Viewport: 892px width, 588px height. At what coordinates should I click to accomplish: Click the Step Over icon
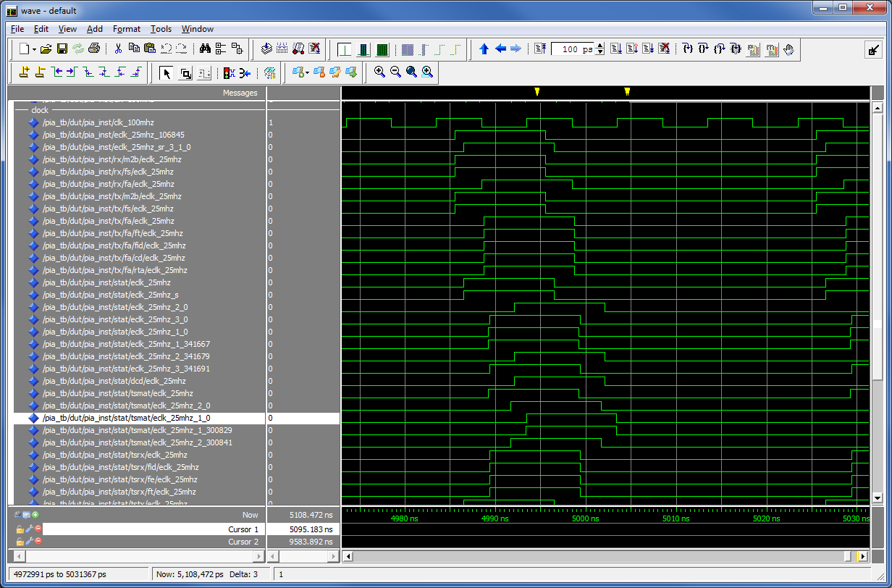[x=704, y=49]
